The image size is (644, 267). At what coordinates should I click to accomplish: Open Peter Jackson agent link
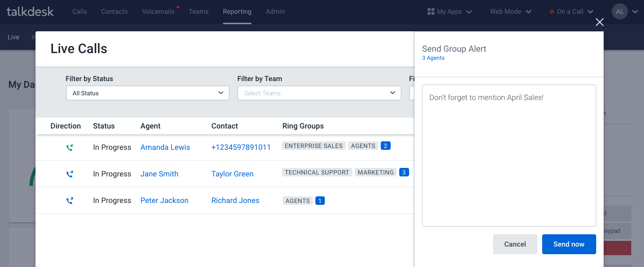164,201
